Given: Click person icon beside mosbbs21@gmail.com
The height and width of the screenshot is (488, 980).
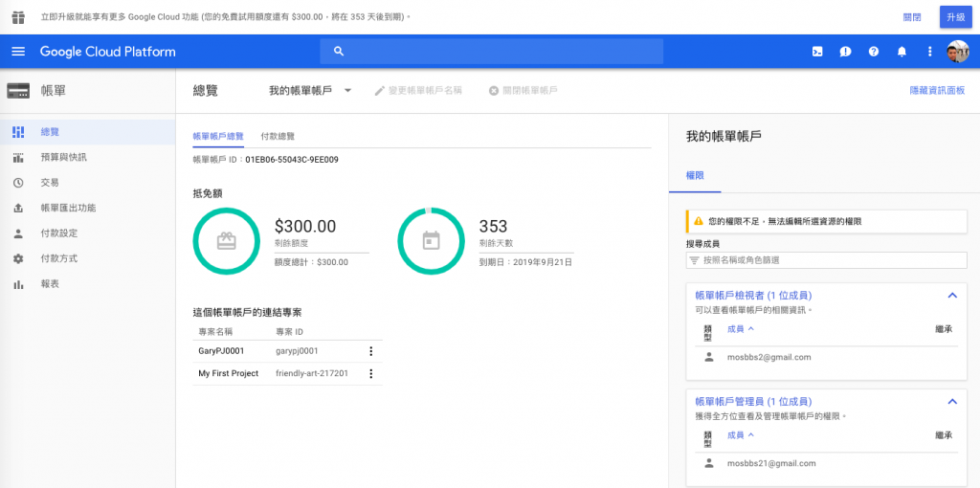Looking at the screenshot, I should (x=708, y=463).
